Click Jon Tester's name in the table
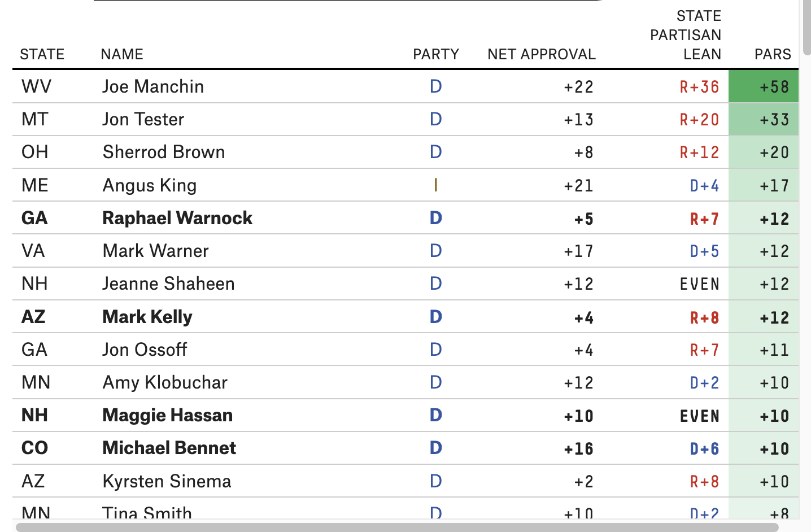This screenshot has width=811, height=532. click(143, 119)
